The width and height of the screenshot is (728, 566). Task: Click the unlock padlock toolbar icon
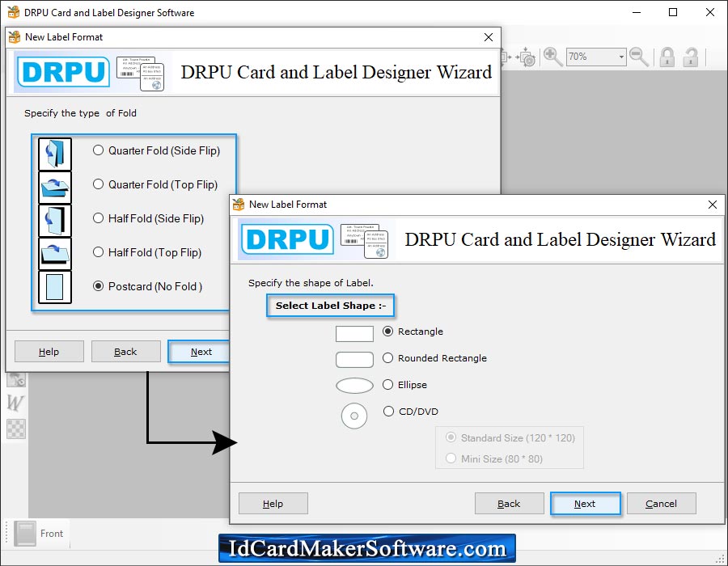point(691,57)
